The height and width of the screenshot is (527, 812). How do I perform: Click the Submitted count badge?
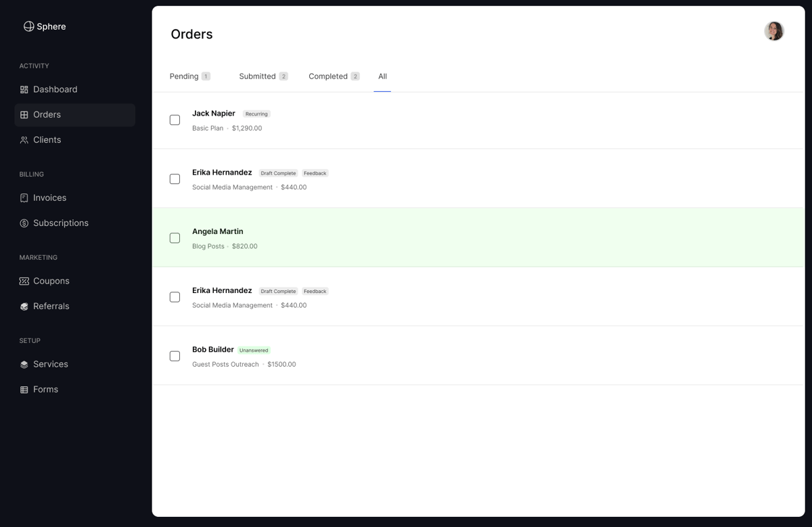pyautogui.click(x=284, y=76)
